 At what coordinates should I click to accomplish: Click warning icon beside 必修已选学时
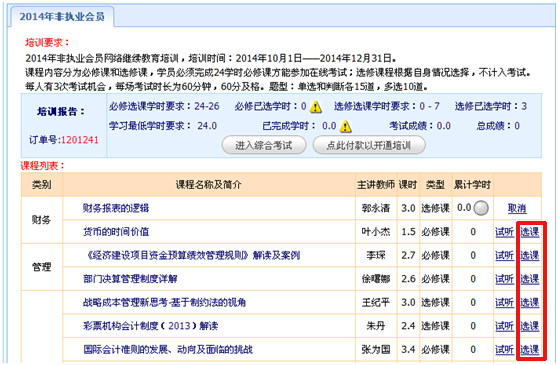[316, 107]
